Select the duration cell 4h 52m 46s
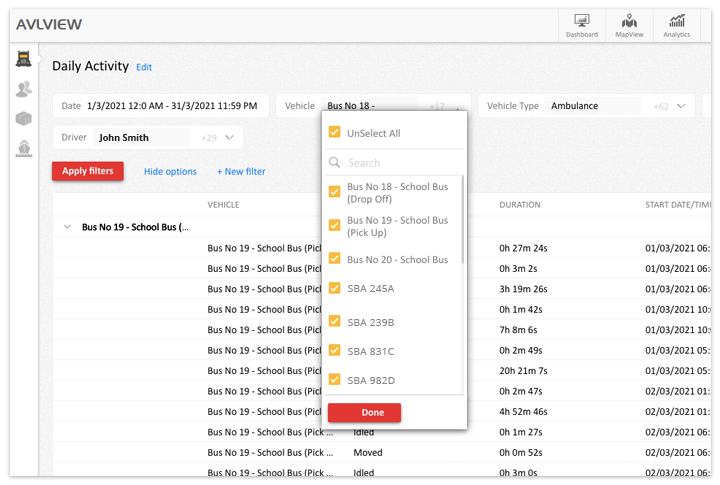This screenshot has height=485, width=720. (x=523, y=412)
